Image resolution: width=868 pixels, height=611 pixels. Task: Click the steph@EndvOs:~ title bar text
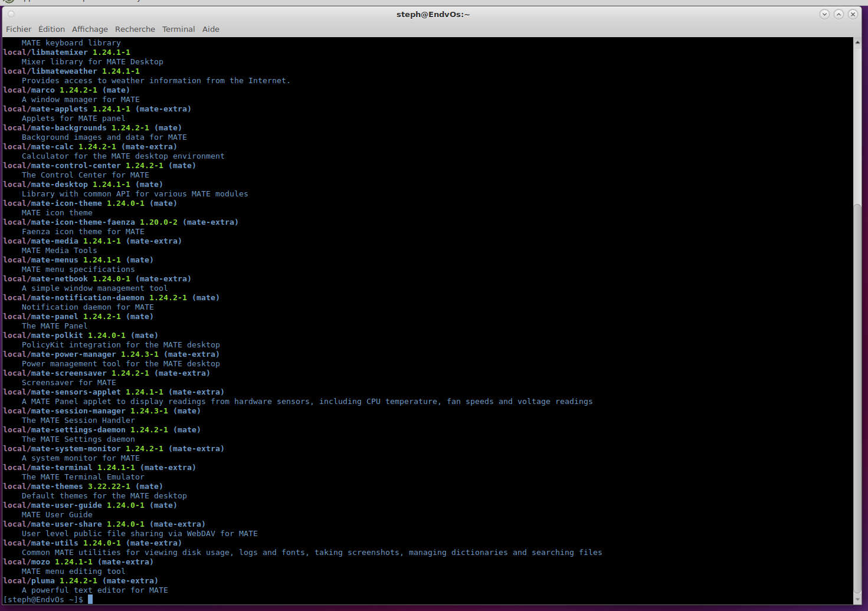point(433,14)
